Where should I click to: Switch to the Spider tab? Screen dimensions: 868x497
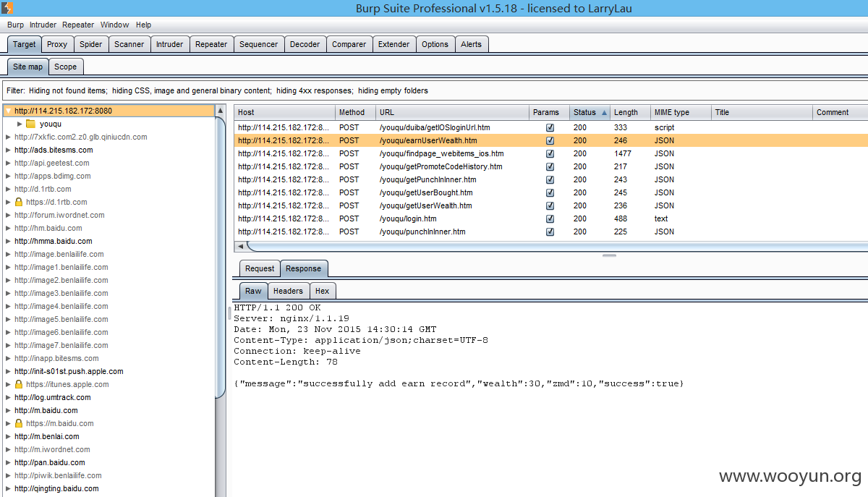point(91,44)
